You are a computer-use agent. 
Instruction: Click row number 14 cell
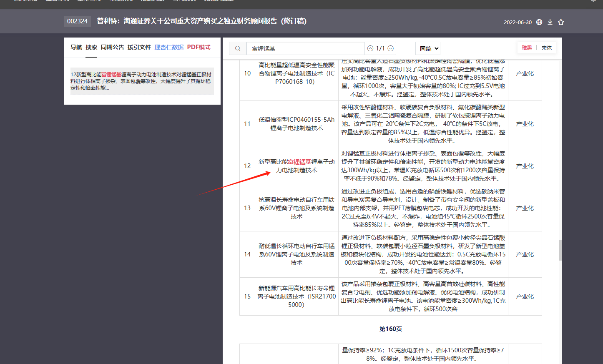tap(247, 254)
